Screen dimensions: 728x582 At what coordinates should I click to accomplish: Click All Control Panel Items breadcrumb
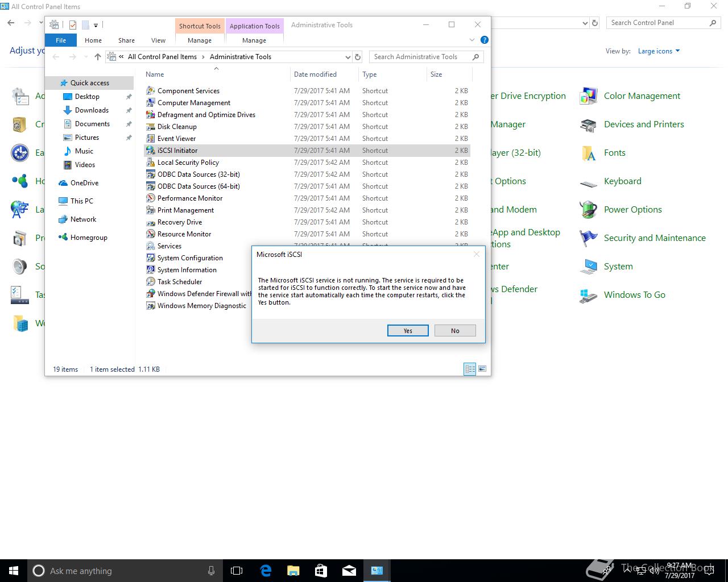(x=162, y=57)
